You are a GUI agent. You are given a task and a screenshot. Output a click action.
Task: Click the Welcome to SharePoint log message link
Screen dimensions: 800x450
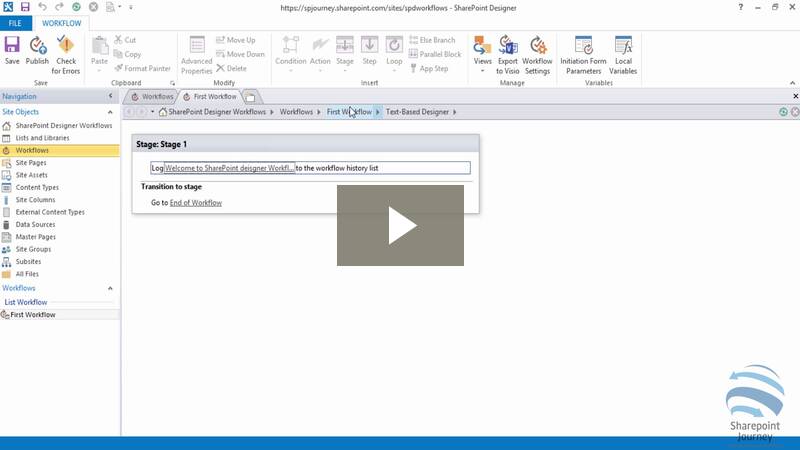pyautogui.click(x=230, y=168)
